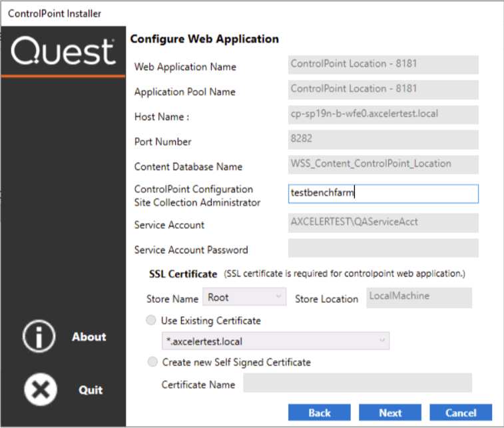
Task: Expand the *.axcelertest.local certificate dropdown
Action: click(x=276, y=341)
